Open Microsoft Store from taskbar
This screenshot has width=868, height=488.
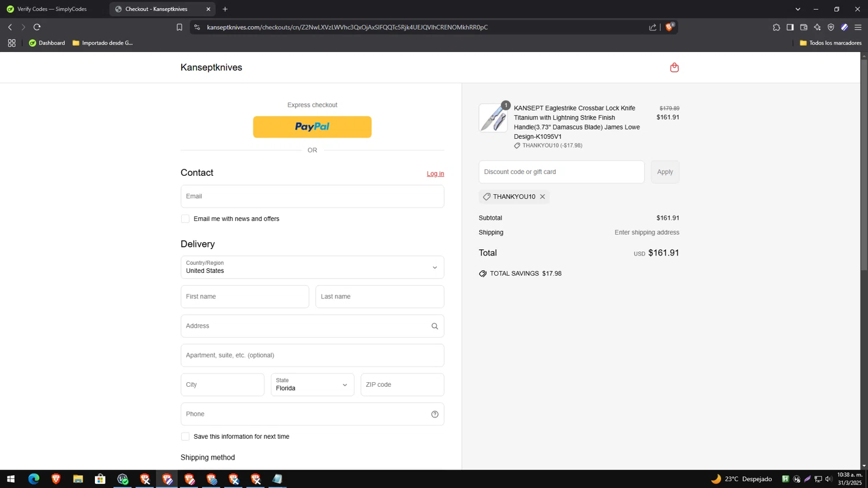tap(100, 479)
